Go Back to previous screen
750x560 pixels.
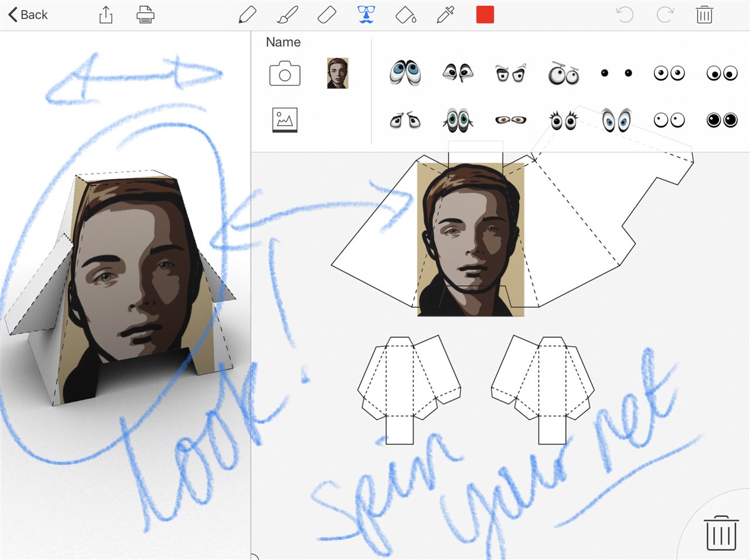click(x=28, y=15)
